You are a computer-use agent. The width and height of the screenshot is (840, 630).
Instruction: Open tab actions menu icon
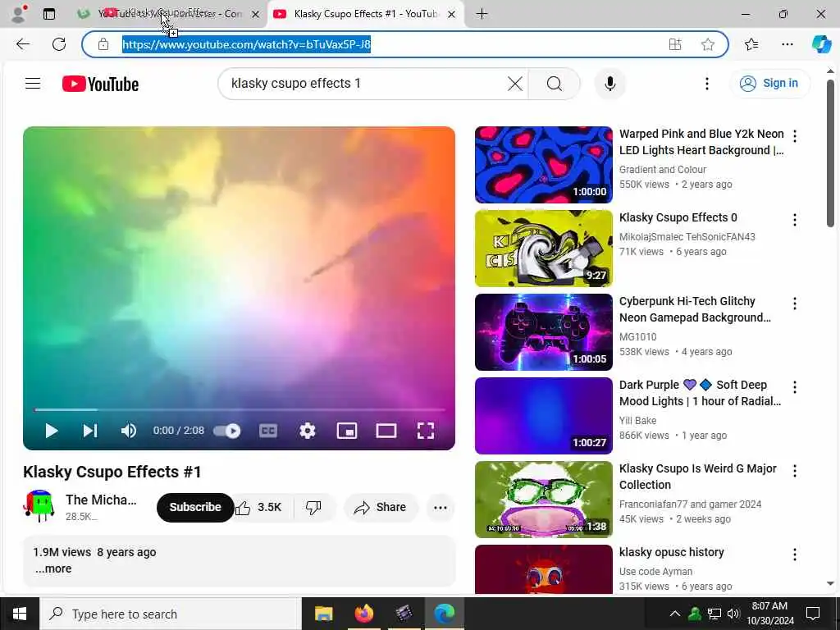coord(49,14)
